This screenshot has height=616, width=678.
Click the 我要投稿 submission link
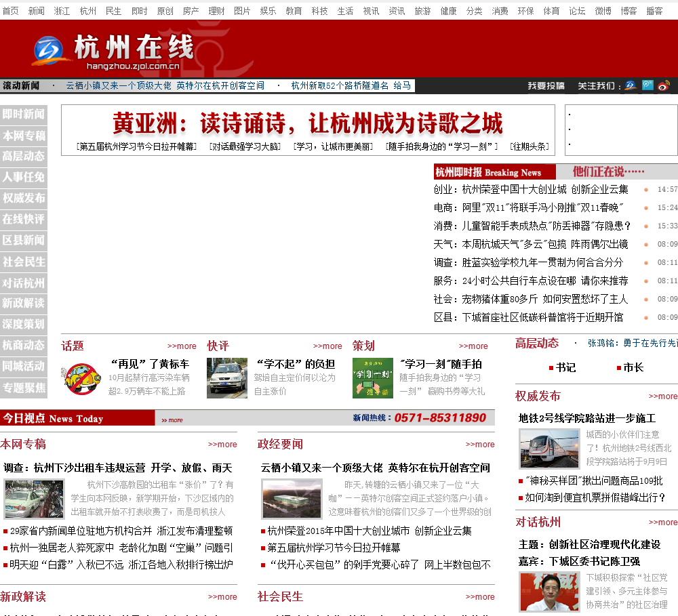546,85
